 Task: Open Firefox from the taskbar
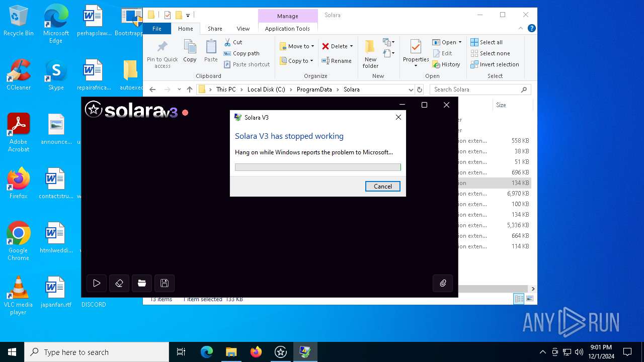(256, 352)
